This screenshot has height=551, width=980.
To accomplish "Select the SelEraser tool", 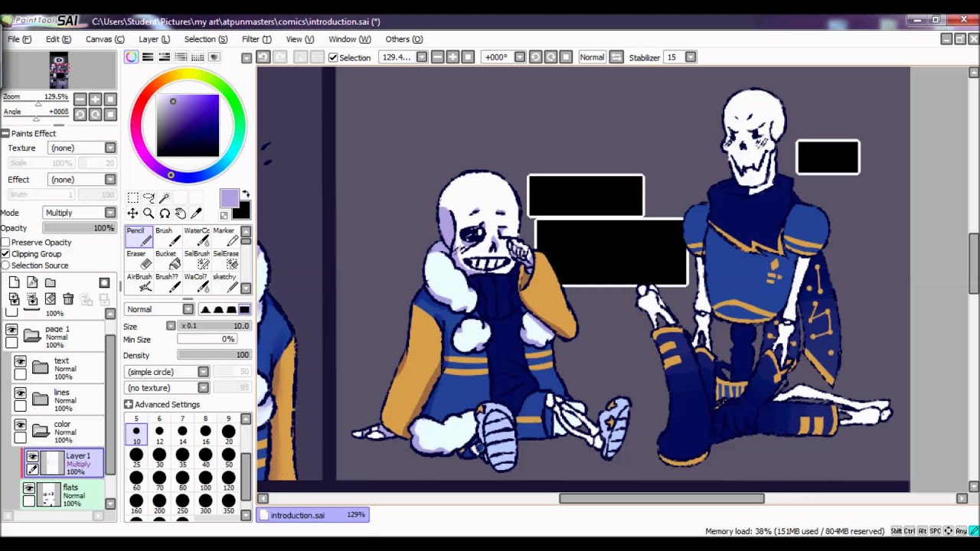I will coord(224,259).
